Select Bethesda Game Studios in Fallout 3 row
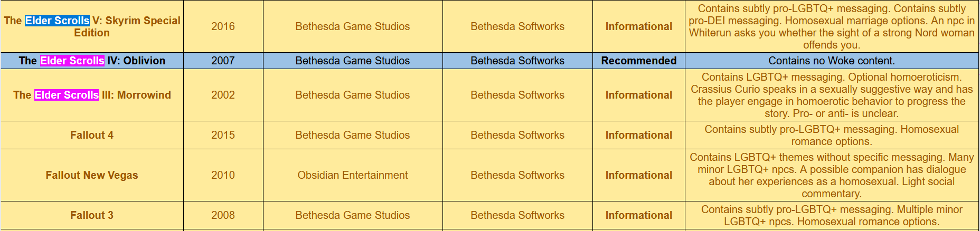Screen dimensions: 980x231 tap(353, 215)
